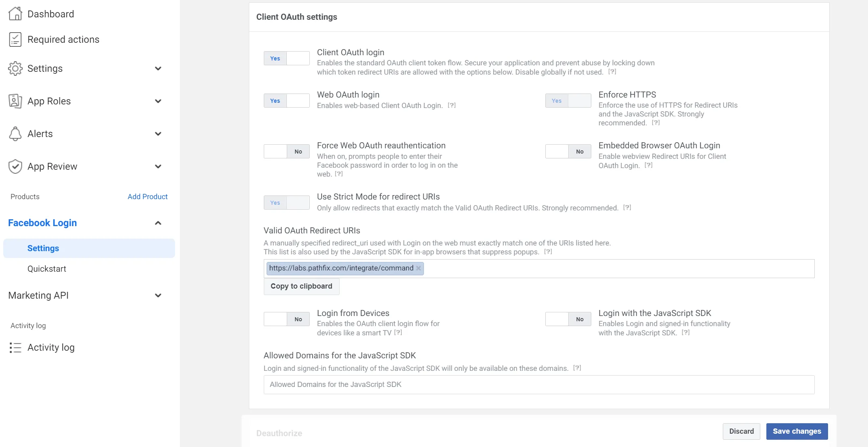Click the Required actions checklist icon
Image resolution: width=868 pixels, height=447 pixels.
(15, 40)
